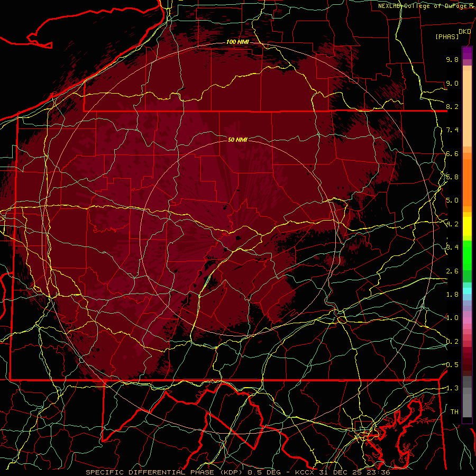Screen dimensions: 476x476
Task: Click the "SPECIFIC DIFFERENTIAL PHASE (KDP)" caption text
Action: [165, 472]
